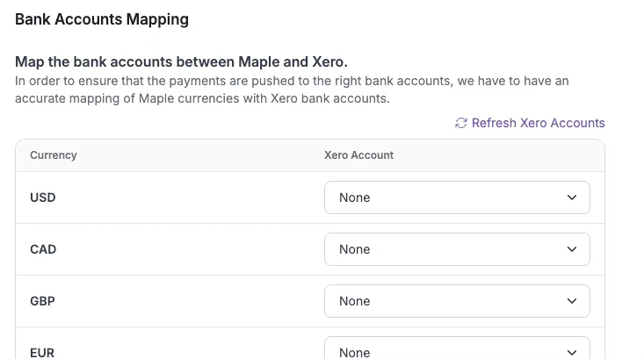The image size is (644, 359).
Task: Click the chevron arrow in the GBP row
Action: [572, 301]
